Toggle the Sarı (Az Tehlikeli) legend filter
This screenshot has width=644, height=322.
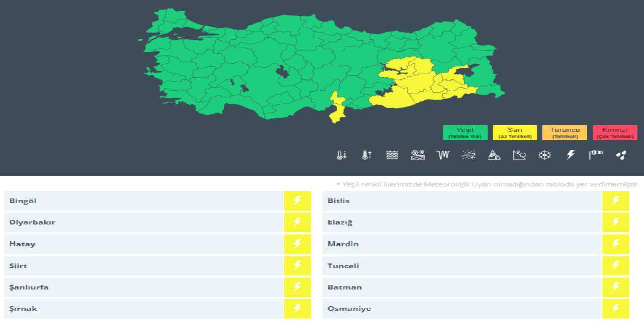(515, 132)
